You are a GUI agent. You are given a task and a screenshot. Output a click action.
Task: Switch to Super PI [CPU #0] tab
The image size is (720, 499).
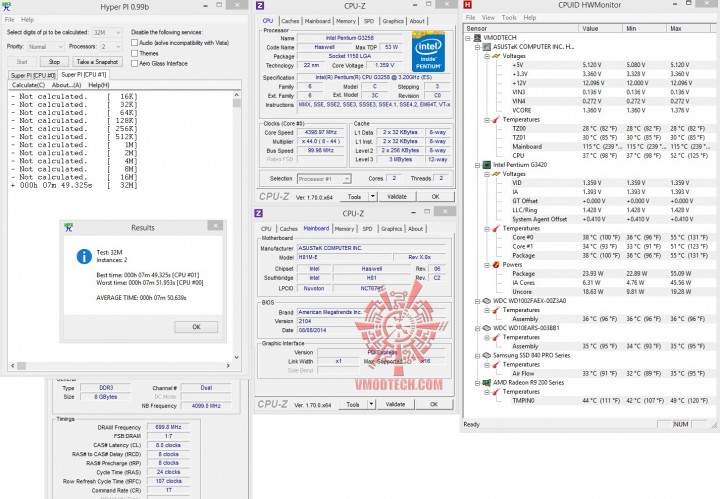point(33,75)
